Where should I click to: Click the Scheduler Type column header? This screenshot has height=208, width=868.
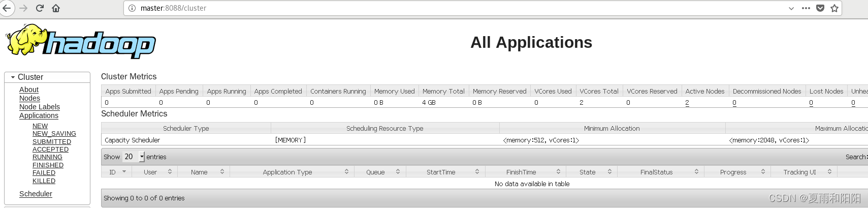tap(186, 129)
